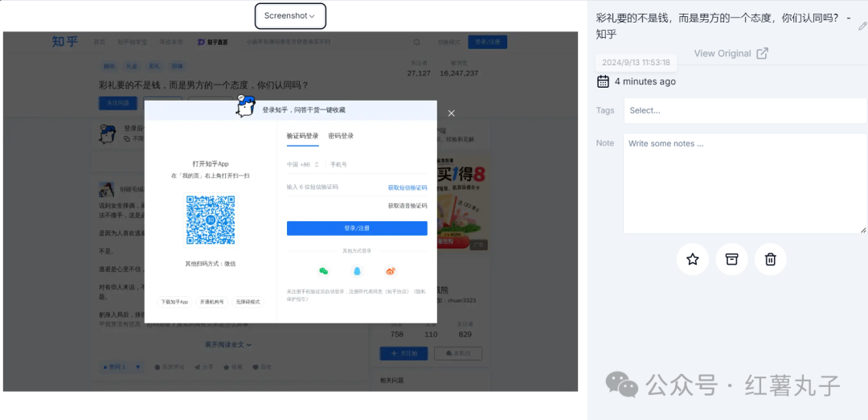
Task: Click the 彩礼 topic tag
Action: [x=154, y=66]
